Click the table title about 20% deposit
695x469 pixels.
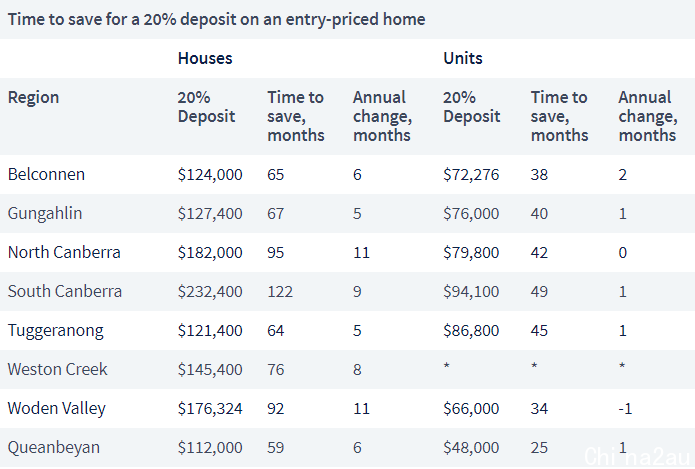pos(216,20)
